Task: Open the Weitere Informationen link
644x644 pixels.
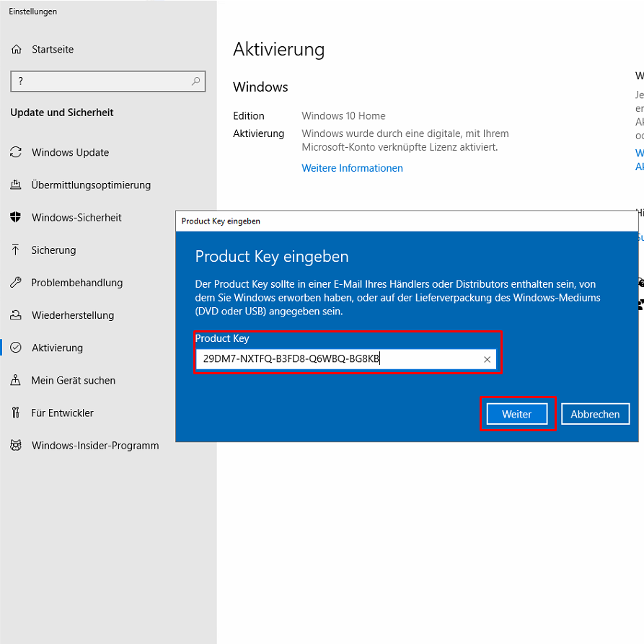Action: tap(352, 168)
